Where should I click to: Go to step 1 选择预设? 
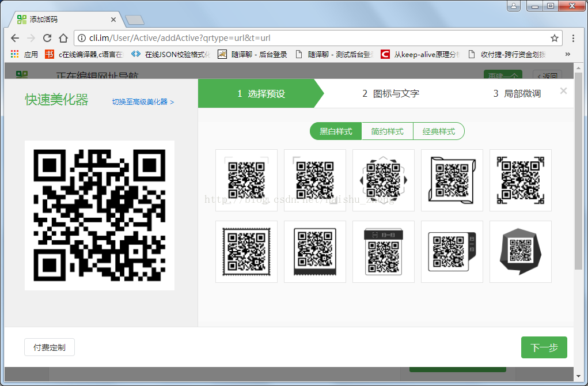(261, 93)
